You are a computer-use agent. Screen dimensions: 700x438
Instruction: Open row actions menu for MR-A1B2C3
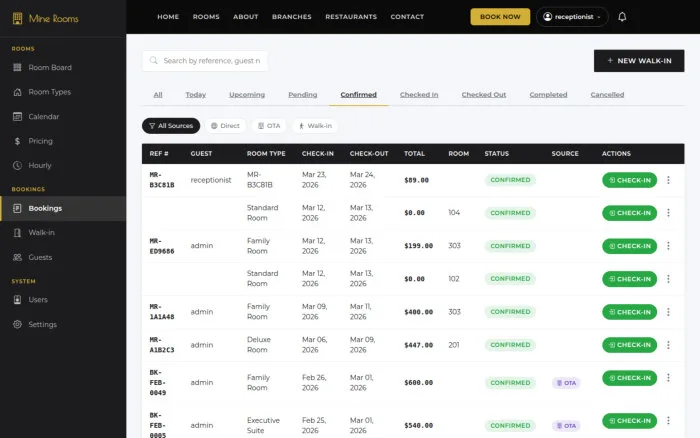tap(668, 345)
